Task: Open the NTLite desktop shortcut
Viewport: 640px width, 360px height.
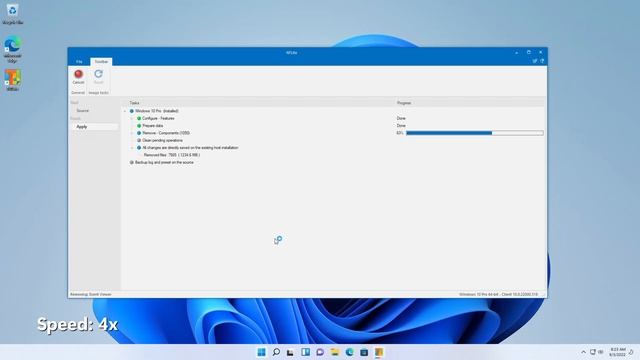Action: 12,80
